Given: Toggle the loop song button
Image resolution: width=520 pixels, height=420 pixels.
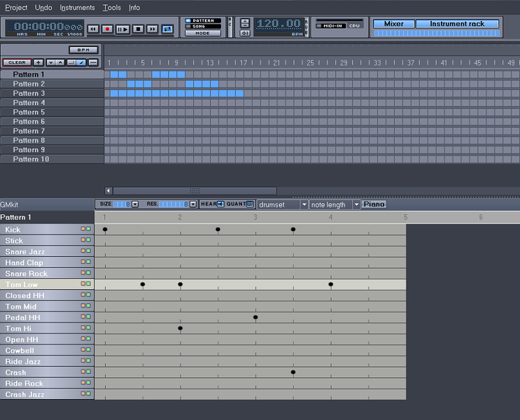Looking at the screenshot, I should (x=167, y=29).
